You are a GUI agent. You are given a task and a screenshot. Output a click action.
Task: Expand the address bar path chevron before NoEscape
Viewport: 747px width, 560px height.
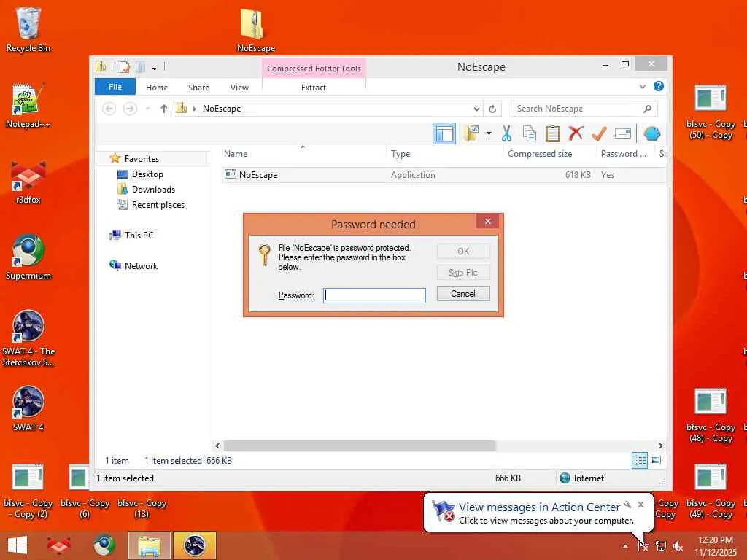click(194, 109)
